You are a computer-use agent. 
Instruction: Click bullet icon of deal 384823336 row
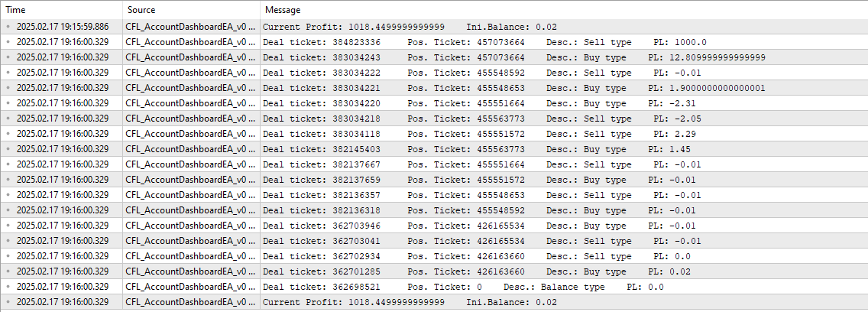[x=8, y=42]
